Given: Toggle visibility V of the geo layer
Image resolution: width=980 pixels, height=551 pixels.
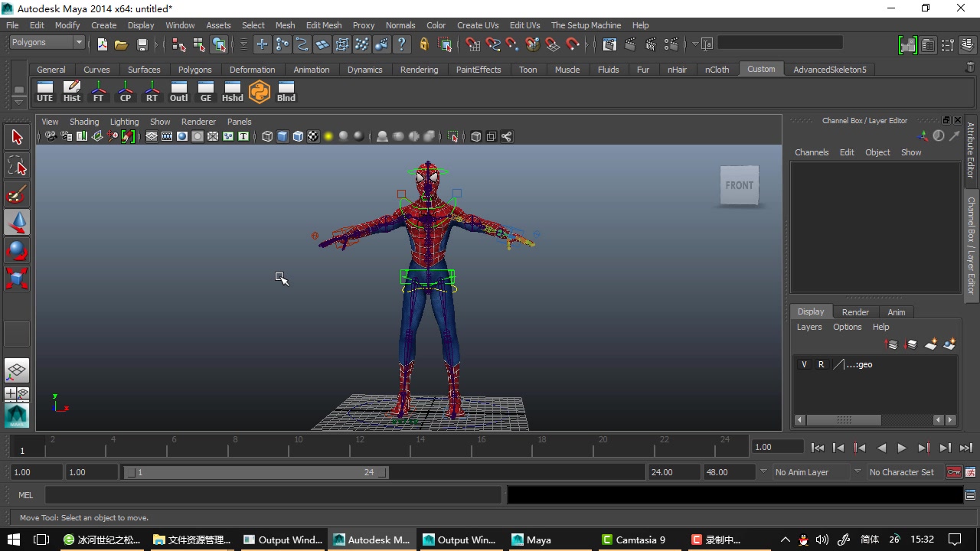Looking at the screenshot, I should point(804,364).
